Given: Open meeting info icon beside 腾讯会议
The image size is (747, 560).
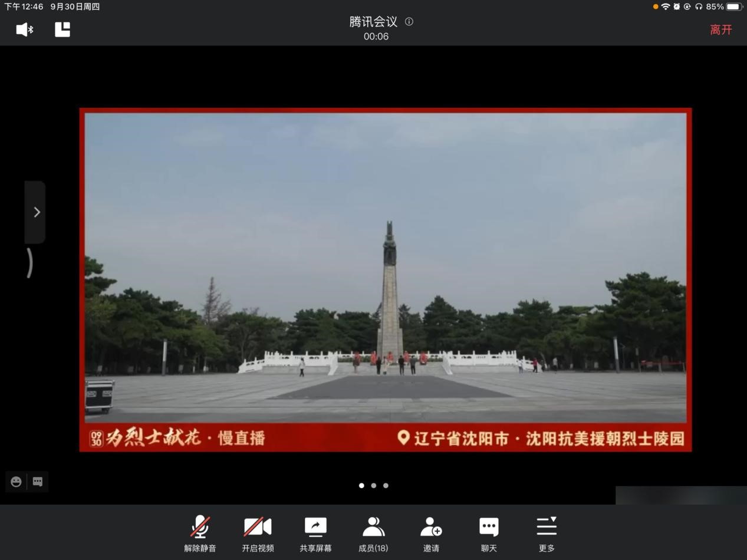Looking at the screenshot, I should coord(409,22).
